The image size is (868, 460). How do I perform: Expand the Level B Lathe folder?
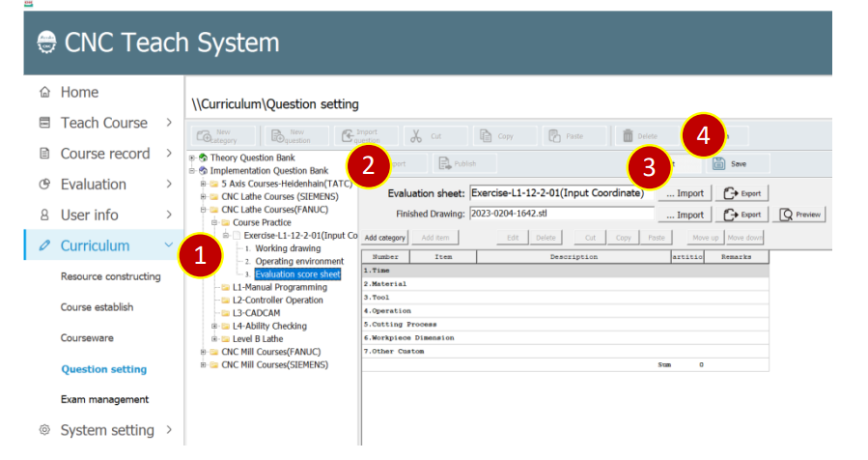click(x=214, y=338)
